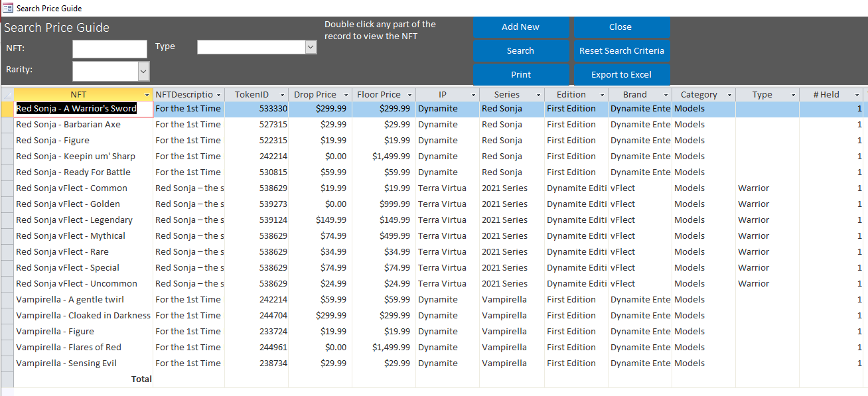Click the Total row label
Image resolution: width=868 pixels, height=396 pixels.
[141, 379]
